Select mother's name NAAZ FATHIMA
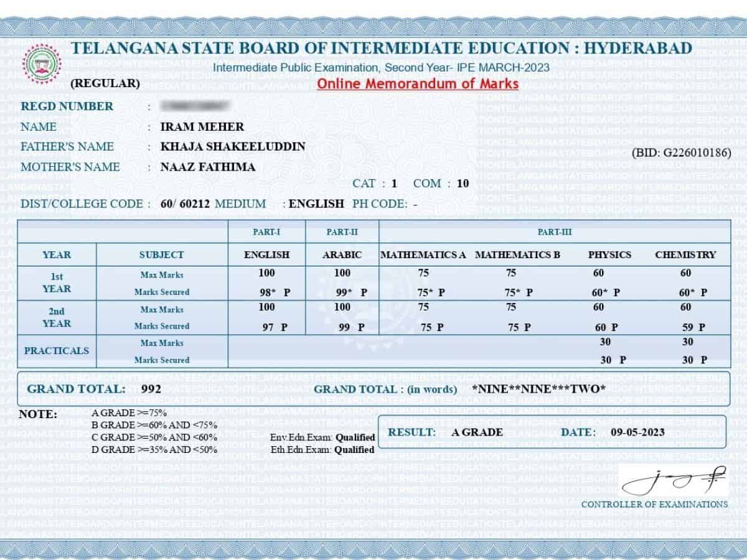 point(208,167)
